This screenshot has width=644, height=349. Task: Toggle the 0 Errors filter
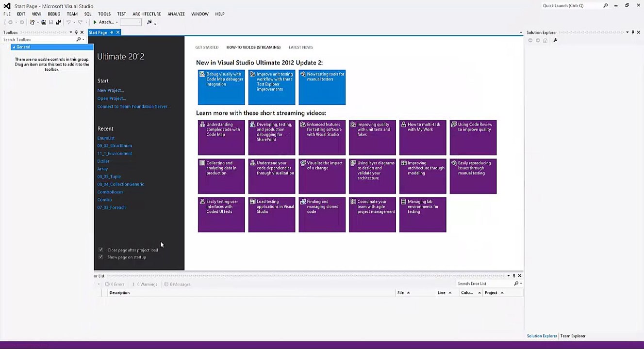pos(115,284)
